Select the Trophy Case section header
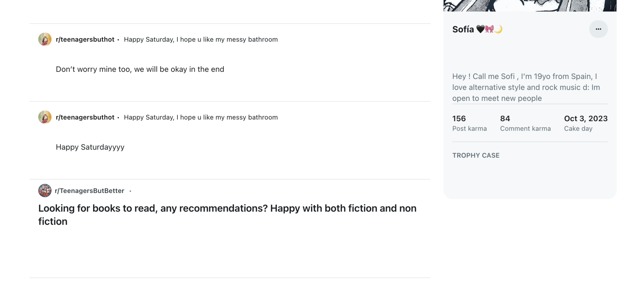Image resolution: width=644 pixels, height=281 pixels. 476,155
